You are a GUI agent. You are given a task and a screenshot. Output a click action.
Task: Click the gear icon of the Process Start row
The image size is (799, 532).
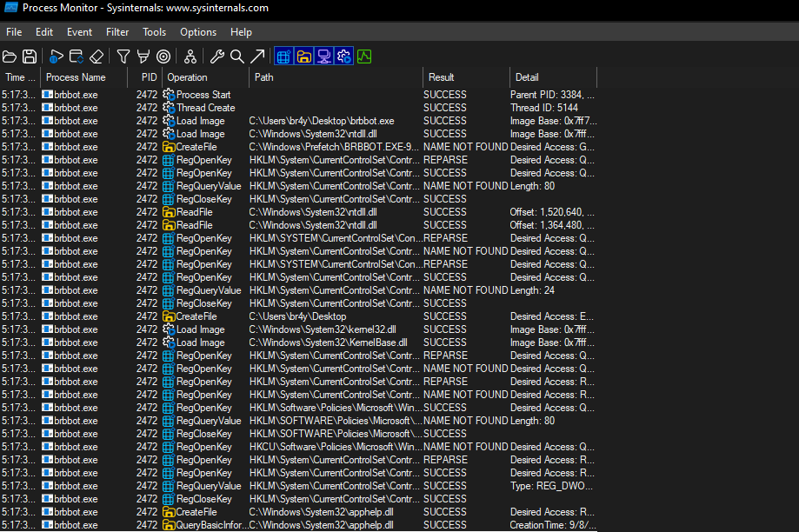click(x=168, y=94)
